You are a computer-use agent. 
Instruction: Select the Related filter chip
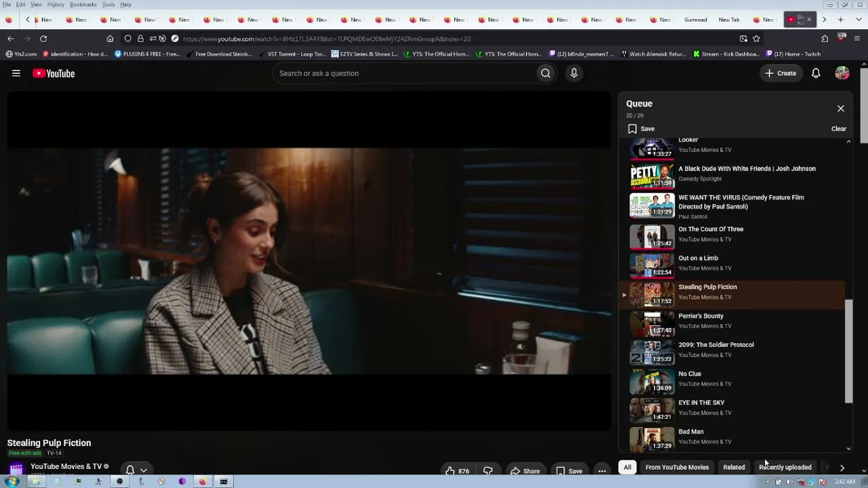pyautogui.click(x=734, y=467)
